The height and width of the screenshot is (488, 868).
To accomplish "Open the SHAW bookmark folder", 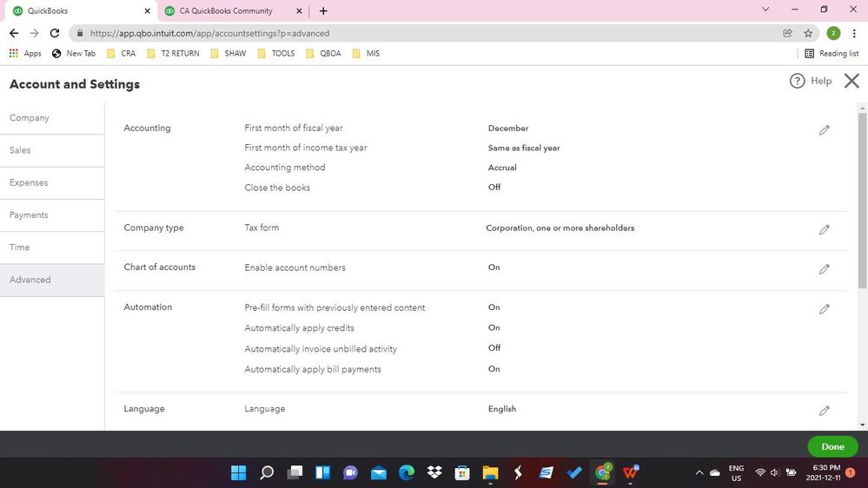I will [x=228, y=53].
